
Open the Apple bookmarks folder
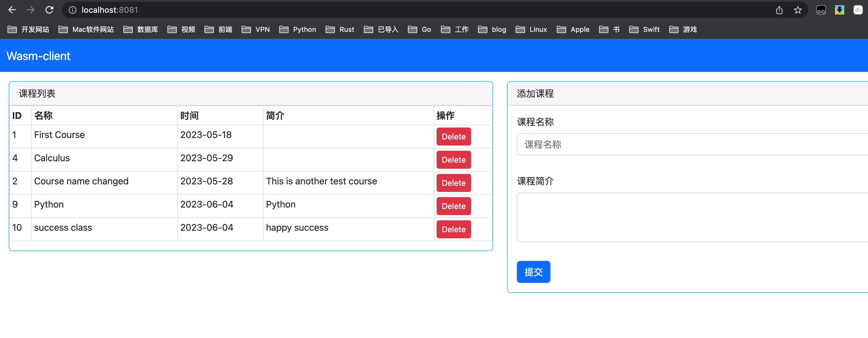pos(573,30)
